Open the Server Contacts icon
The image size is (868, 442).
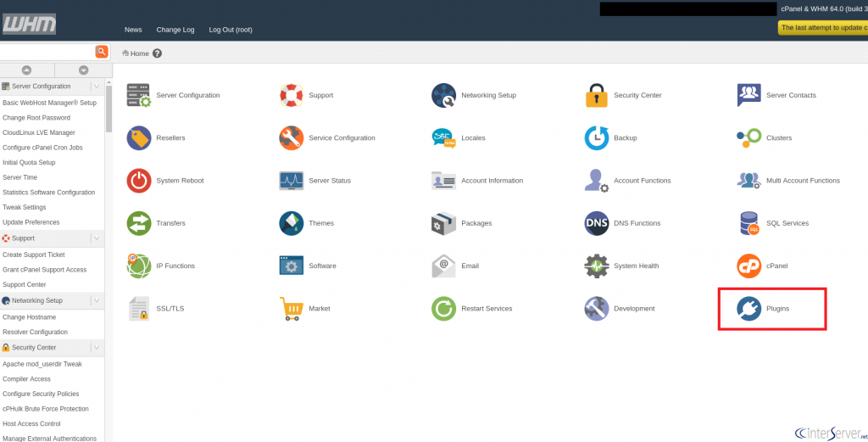click(749, 95)
